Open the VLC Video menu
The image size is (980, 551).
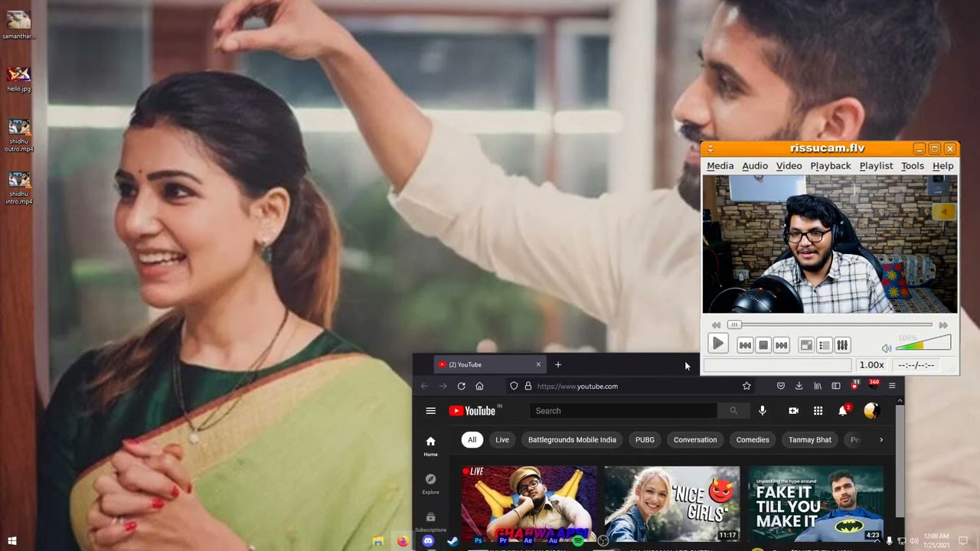[x=789, y=165]
